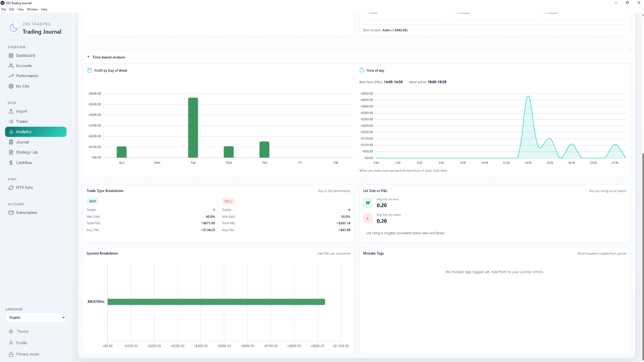Click the Cashflow dollar icon
Viewport: 644px width, 362px height.
[x=11, y=163]
